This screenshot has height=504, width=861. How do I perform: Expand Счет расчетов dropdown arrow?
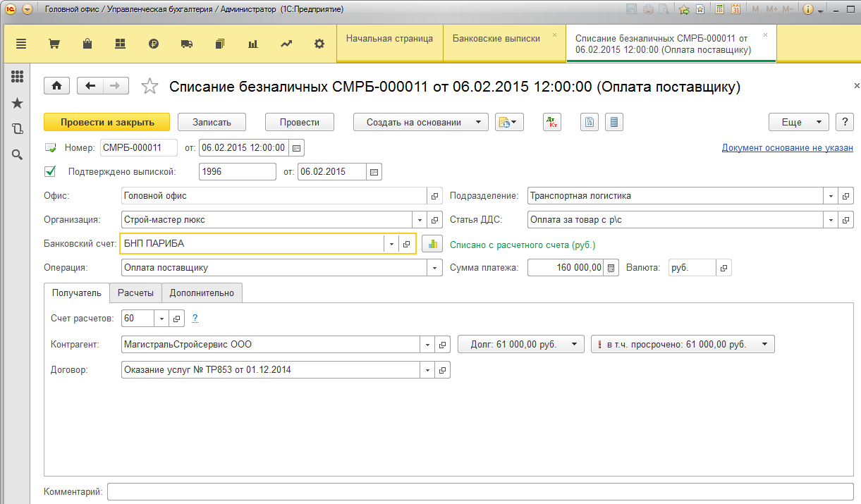[x=162, y=318]
